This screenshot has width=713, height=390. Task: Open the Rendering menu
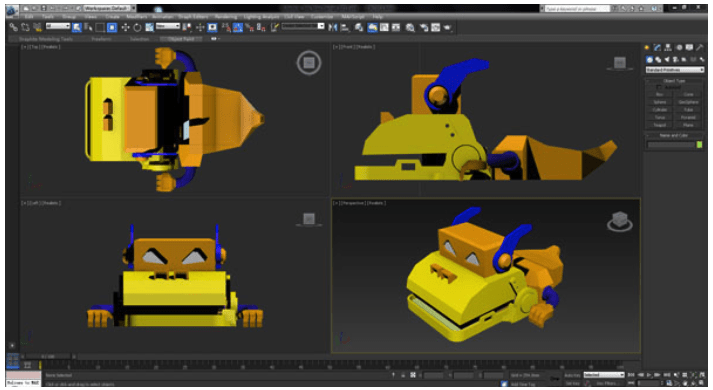pyautogui.click(x=226, y=17)
